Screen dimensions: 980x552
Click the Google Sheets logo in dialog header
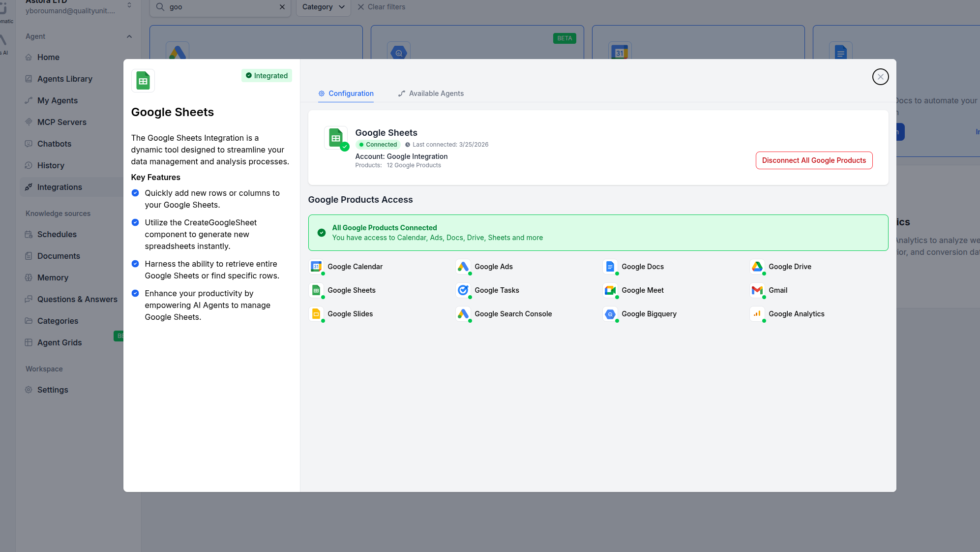(143, 80)
